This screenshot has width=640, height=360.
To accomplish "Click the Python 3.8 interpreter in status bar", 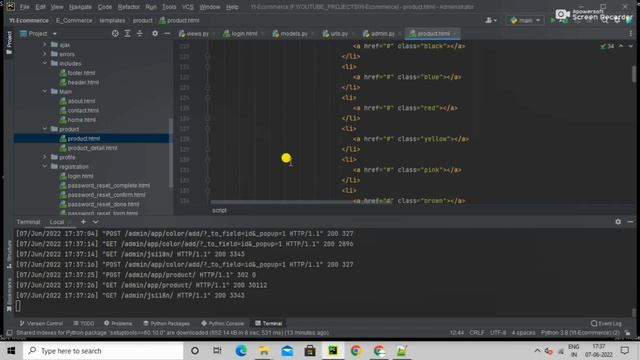I will click(580, 333).
